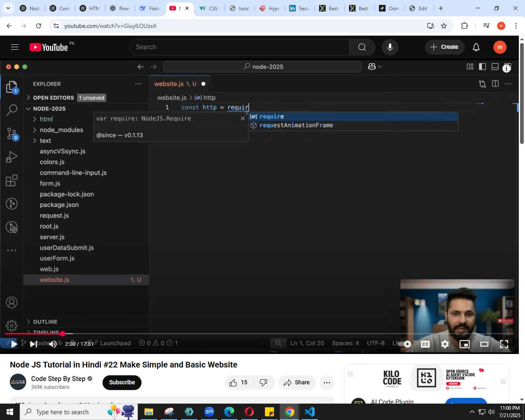
Task: Open Code Step By Step channel link
Action: [58, 379]
